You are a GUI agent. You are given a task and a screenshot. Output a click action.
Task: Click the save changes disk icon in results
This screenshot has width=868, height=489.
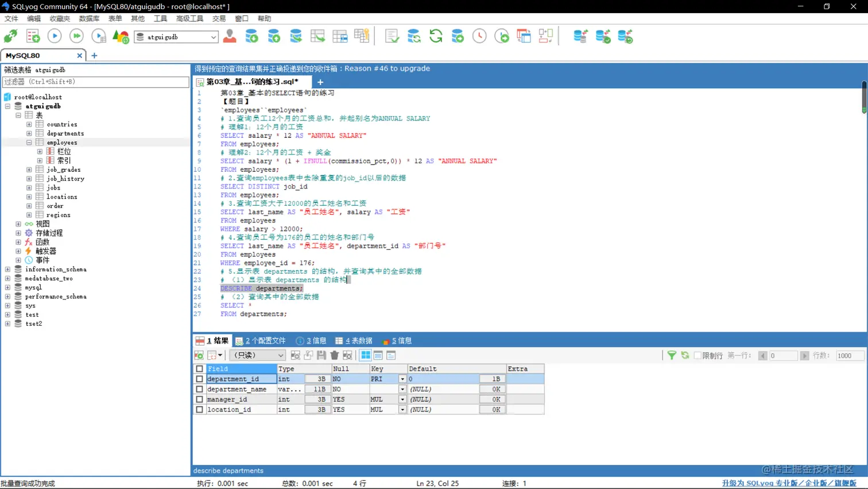coord(321,355)
